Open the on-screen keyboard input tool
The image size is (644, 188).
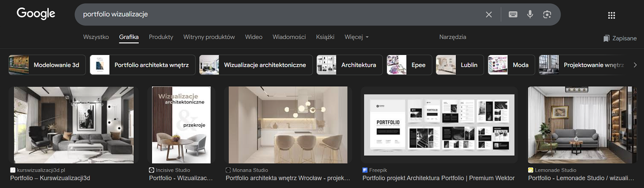513,15
